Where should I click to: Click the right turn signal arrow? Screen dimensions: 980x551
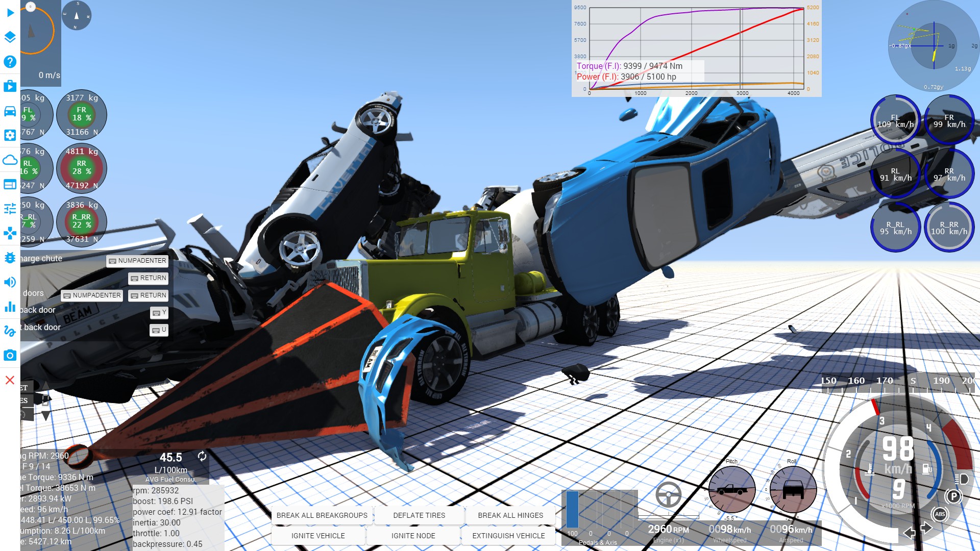[926, 528]
